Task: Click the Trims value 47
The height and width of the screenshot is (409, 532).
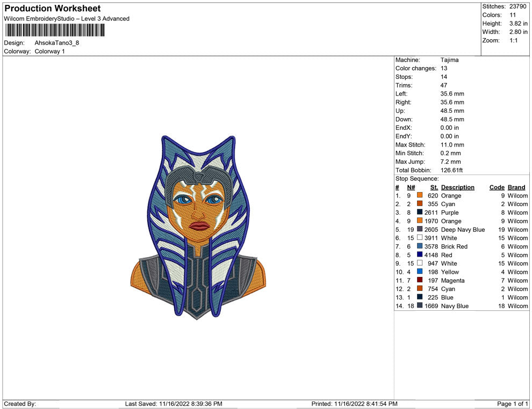Action: click(444, 85)
